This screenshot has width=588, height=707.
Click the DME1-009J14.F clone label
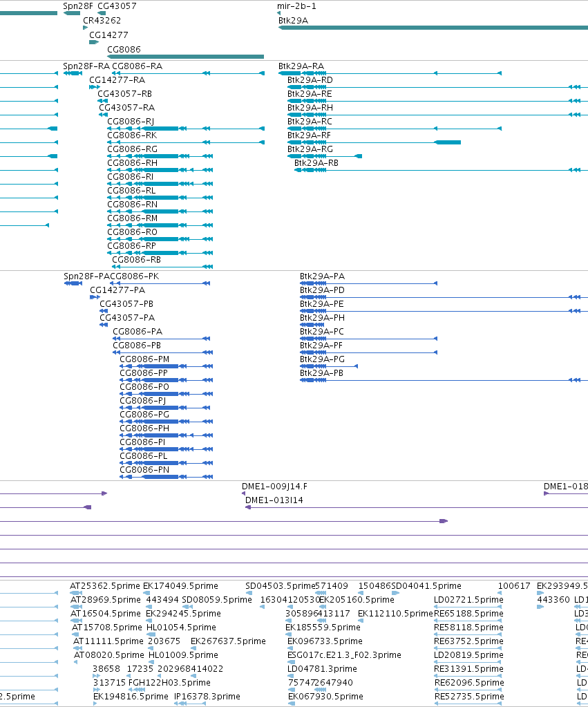pyautogui.click(x=274, y=486)
